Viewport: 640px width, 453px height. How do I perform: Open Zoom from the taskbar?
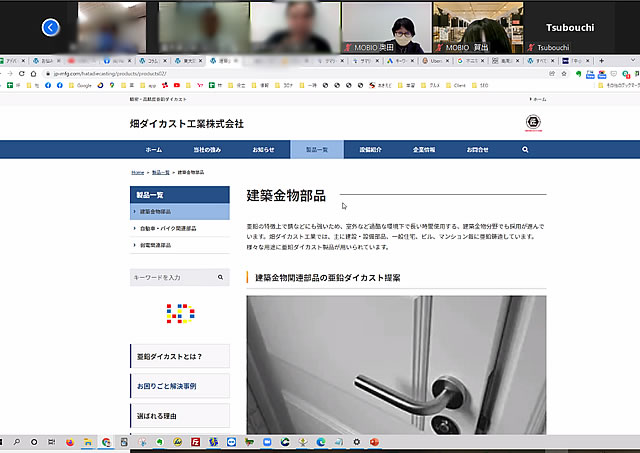point(267,442)
